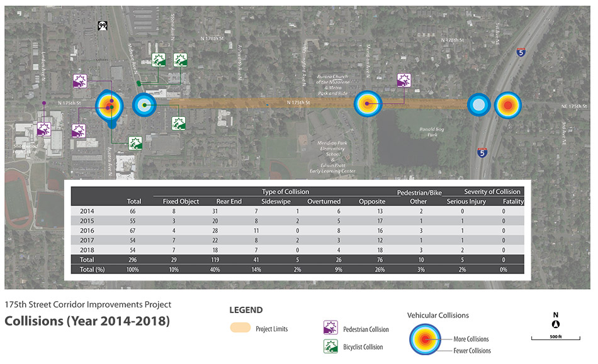Click the 'Fixed Object' column header
The width and height of the screenshot is (598, 364).
pos(181,201)
